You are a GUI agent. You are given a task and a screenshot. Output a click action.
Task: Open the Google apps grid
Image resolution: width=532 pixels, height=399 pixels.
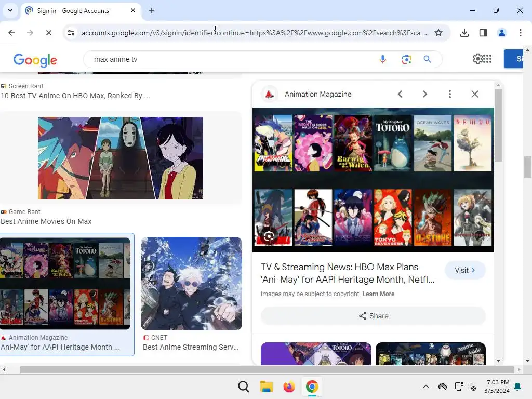pos(487,59)
